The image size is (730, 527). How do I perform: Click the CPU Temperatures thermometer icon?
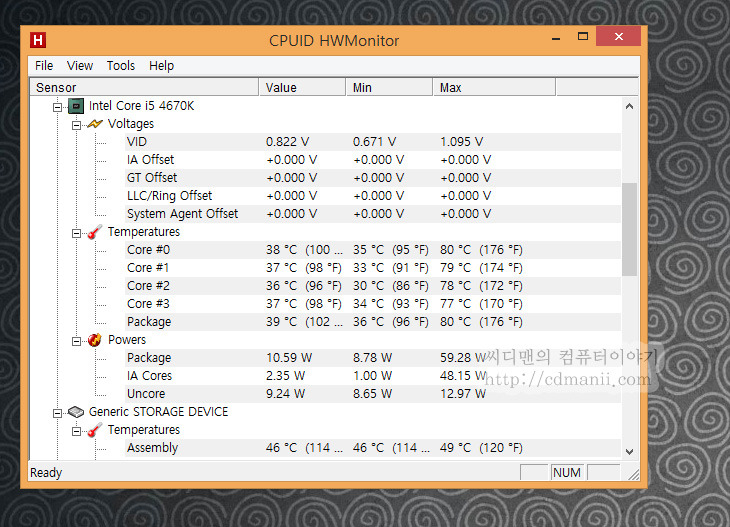[x=95, y=232]
